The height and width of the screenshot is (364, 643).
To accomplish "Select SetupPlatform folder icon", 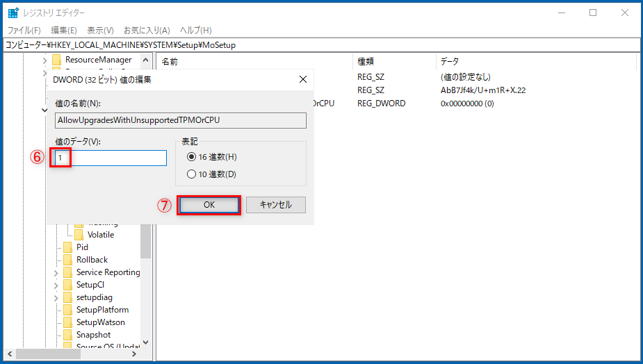I will click(x=67, y=310).
